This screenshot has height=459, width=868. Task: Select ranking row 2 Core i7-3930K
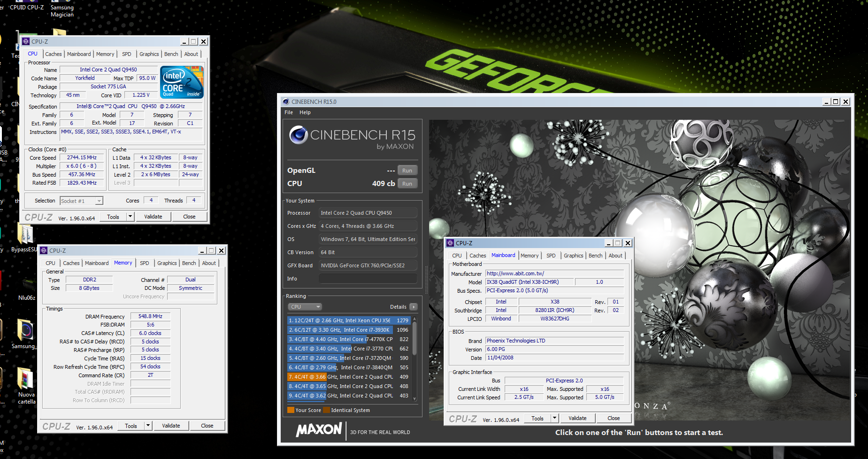click(349, 330)
